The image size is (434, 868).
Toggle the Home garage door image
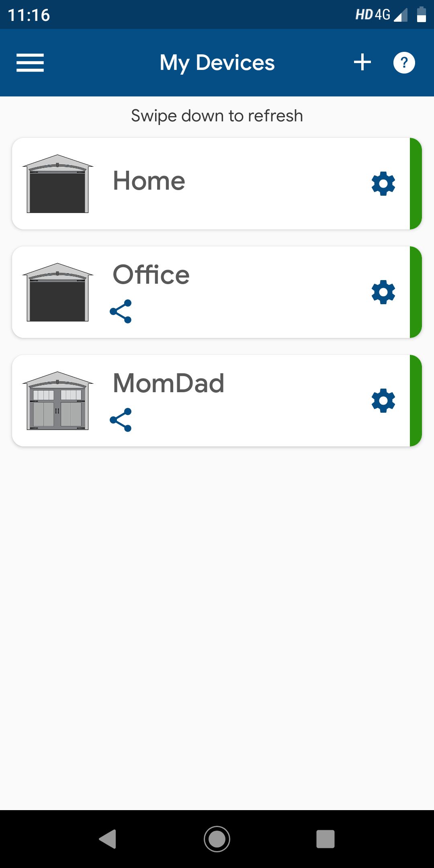(x=57, y=184)
